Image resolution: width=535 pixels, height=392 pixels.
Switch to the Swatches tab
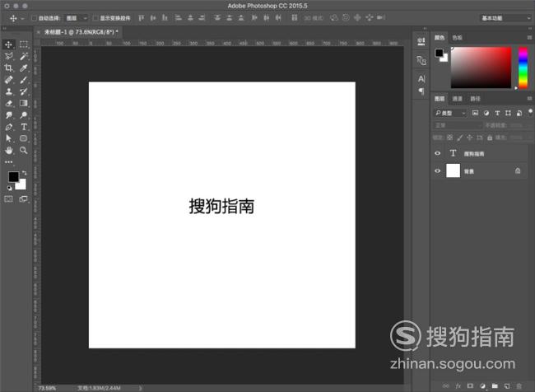[x=457, y=38]
